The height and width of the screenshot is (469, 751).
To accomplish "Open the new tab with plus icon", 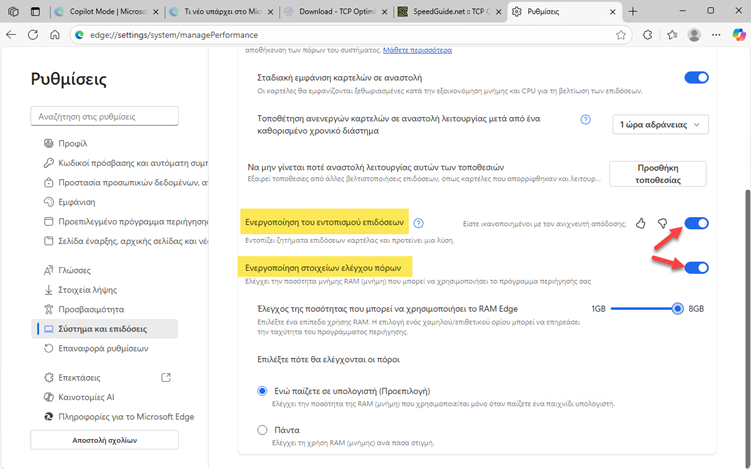I will click(631, 11).
